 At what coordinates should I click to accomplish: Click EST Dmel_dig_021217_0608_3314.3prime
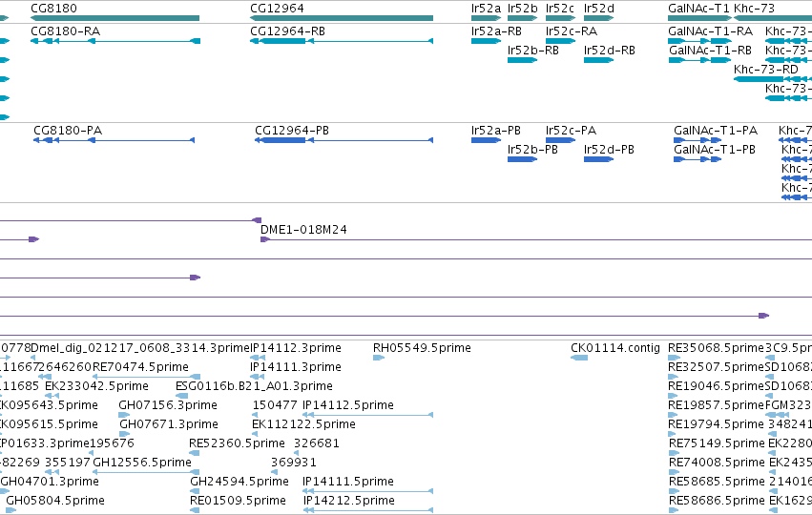tap(140, 348)
